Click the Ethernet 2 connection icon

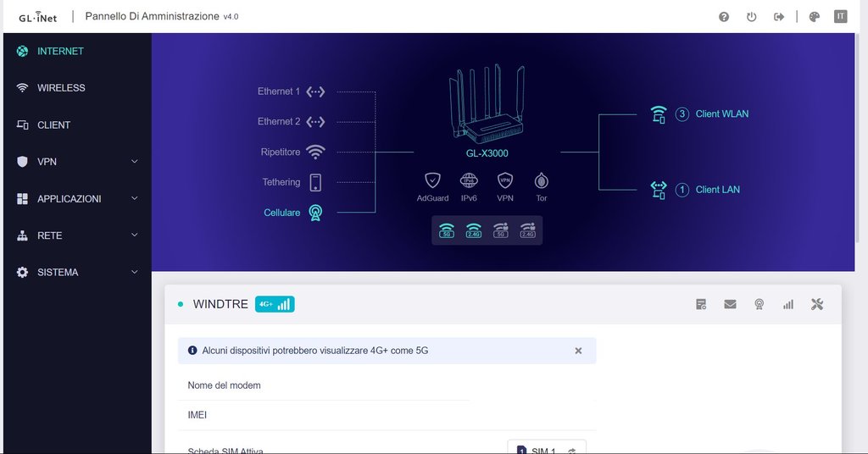(315, 122)
